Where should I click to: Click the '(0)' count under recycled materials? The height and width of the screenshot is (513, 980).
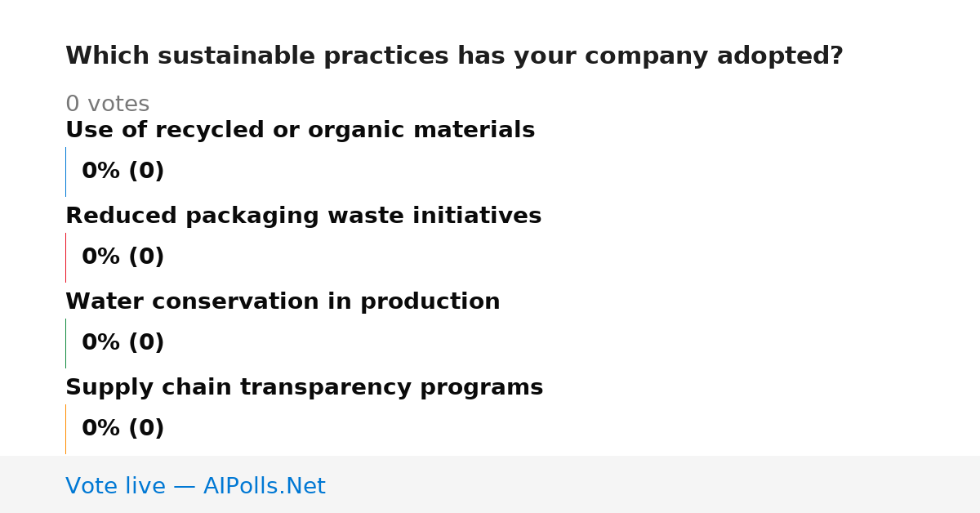146,172
